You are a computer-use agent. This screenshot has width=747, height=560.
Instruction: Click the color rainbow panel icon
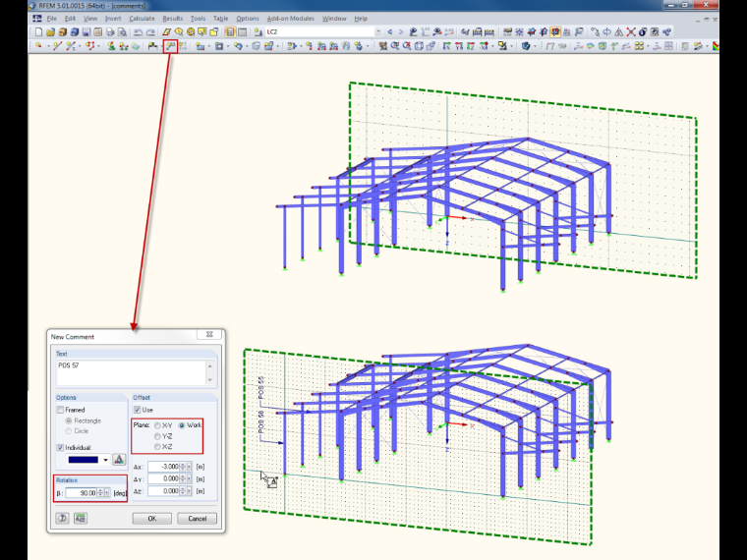coord(716,46)
